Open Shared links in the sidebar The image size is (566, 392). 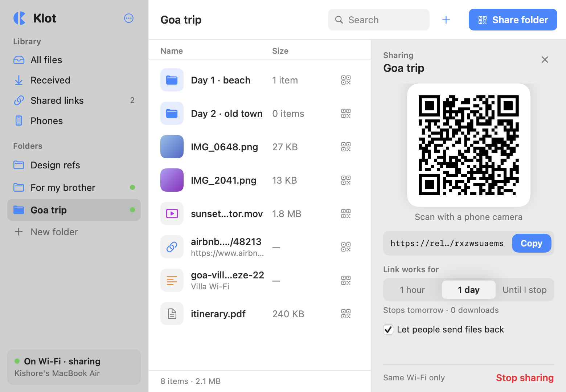pos(74,101)
